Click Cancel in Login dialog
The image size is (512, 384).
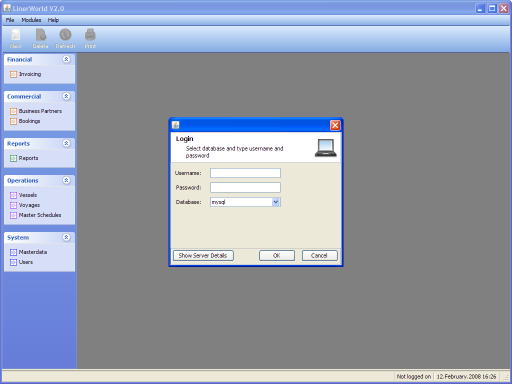319,256
